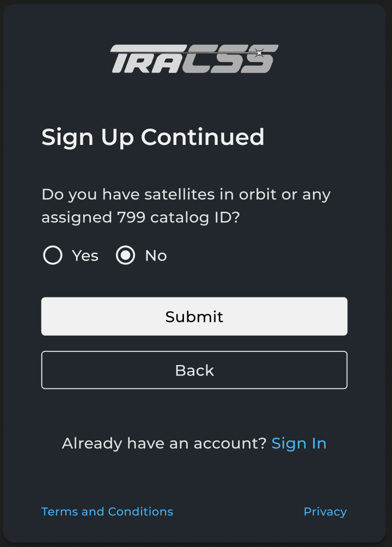Confirm you have satellites in orbit

coord(53,255)
